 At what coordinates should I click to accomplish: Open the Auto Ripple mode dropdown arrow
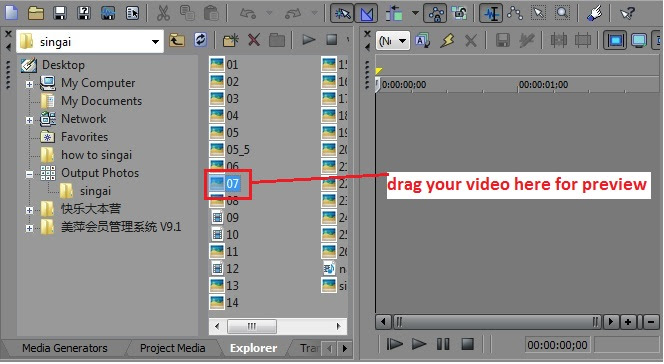[x=415, y=13]
